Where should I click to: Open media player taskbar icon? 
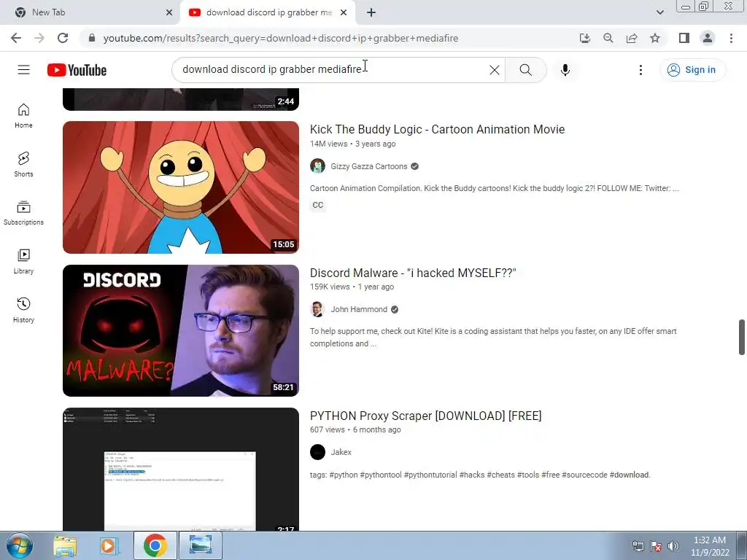[x=109, y=545]
